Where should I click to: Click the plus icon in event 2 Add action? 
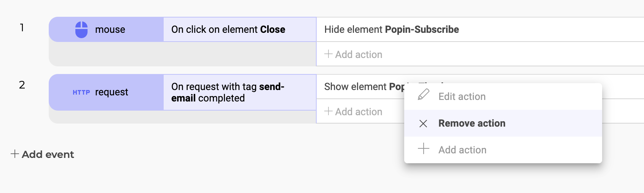[x=328, y=111]
